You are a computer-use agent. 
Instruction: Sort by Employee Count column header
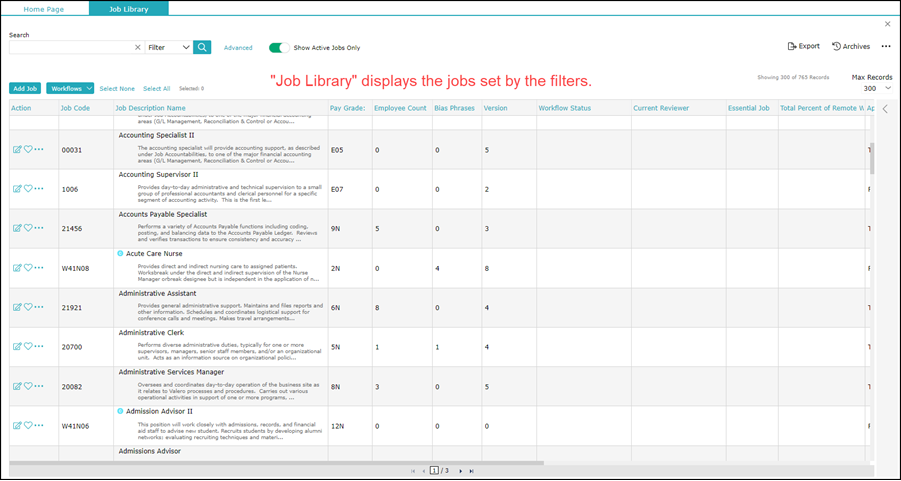coord(401,108)
